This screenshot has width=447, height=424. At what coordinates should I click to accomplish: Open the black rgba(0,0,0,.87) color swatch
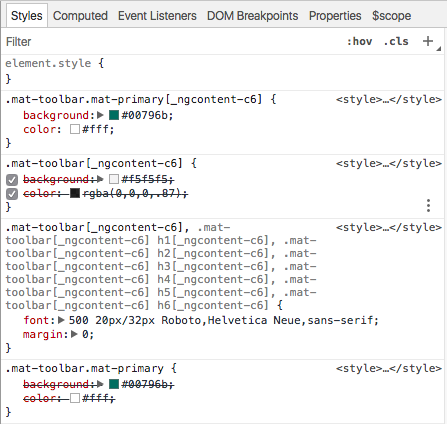75,193
